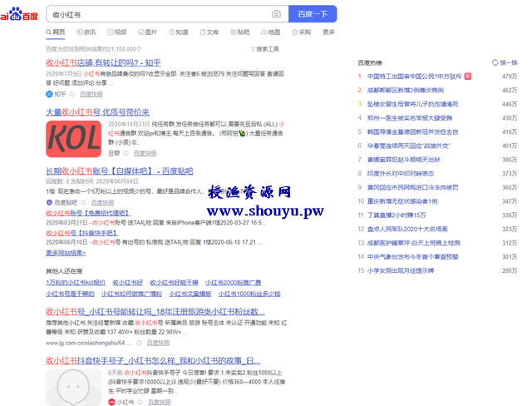Open hot item 成都郫都区新增2例确诊病例
The image size is (532, 406).
(x=406, y=91)
